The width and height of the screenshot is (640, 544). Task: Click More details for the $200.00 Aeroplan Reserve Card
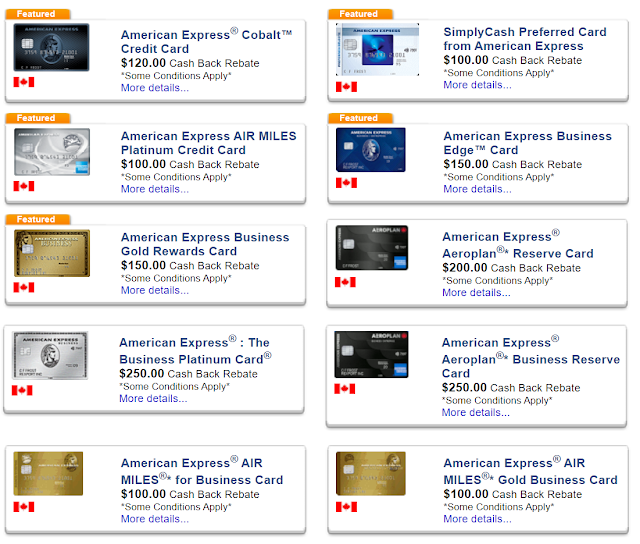click(476, 293)
